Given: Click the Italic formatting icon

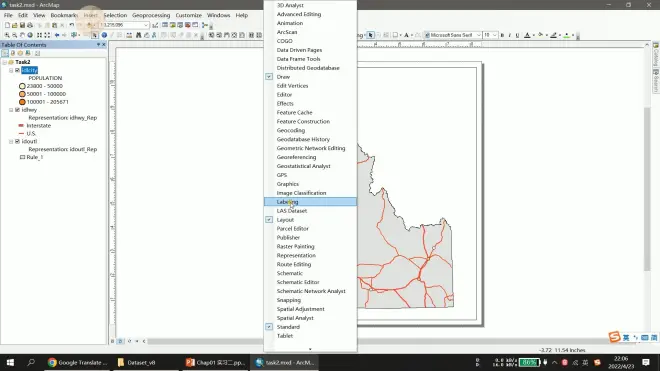Looking at the screenshot, I should click(510, 35).
